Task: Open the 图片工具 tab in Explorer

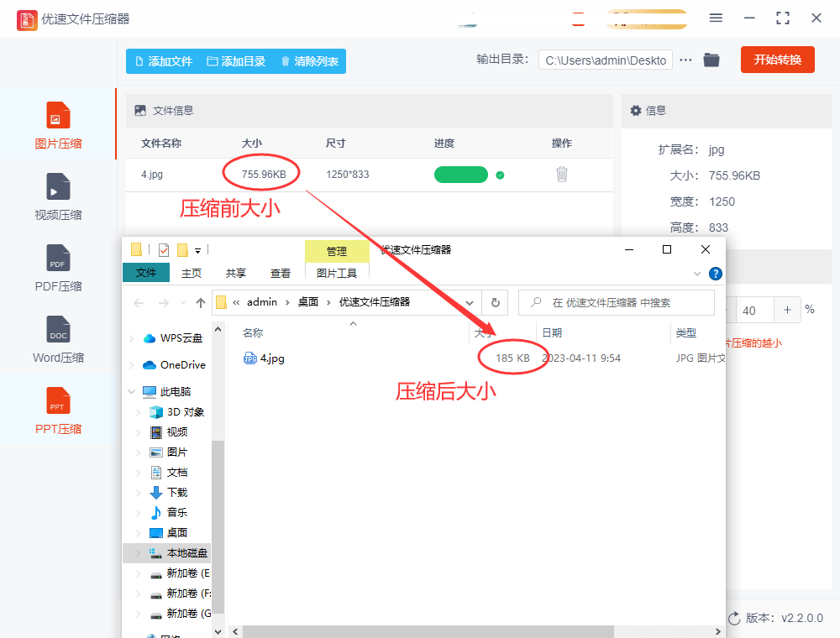Action: tap(337, 273)
